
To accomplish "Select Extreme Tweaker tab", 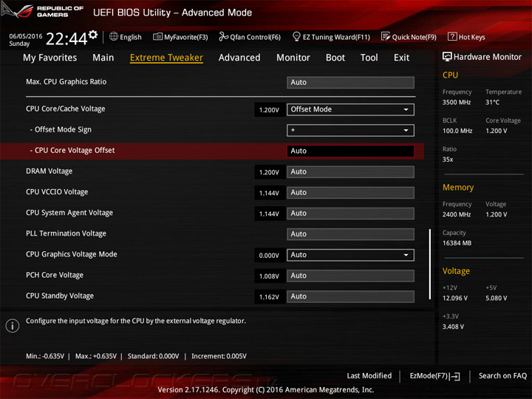I will [166, 58].
